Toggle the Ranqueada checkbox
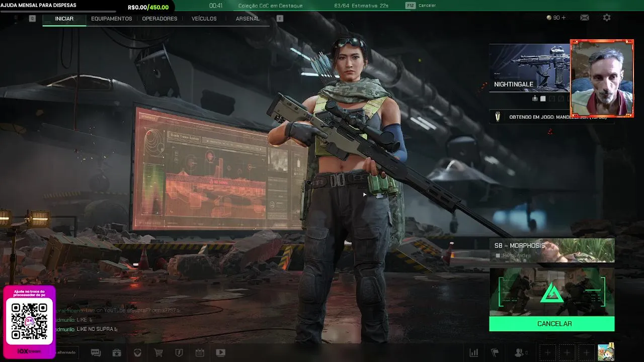644x362 pixels. click(x=498, y=255)
